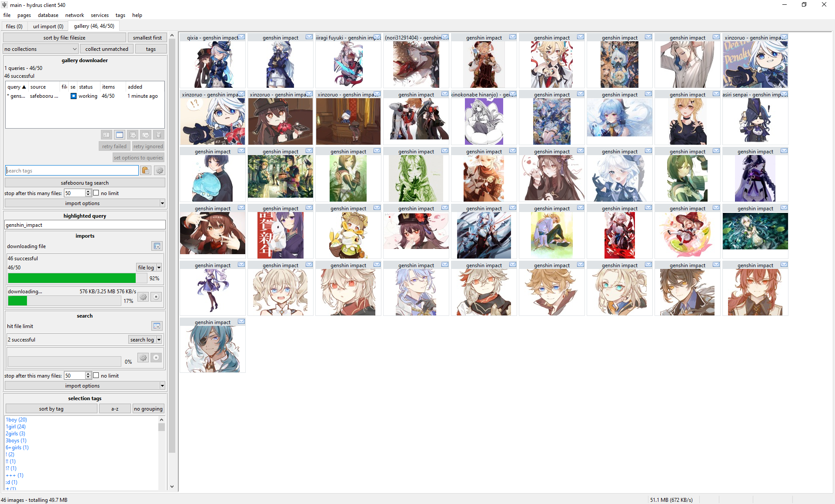Check the working status checkbox indicator
This screenshot has height=504, width=835.
[73, 96]
